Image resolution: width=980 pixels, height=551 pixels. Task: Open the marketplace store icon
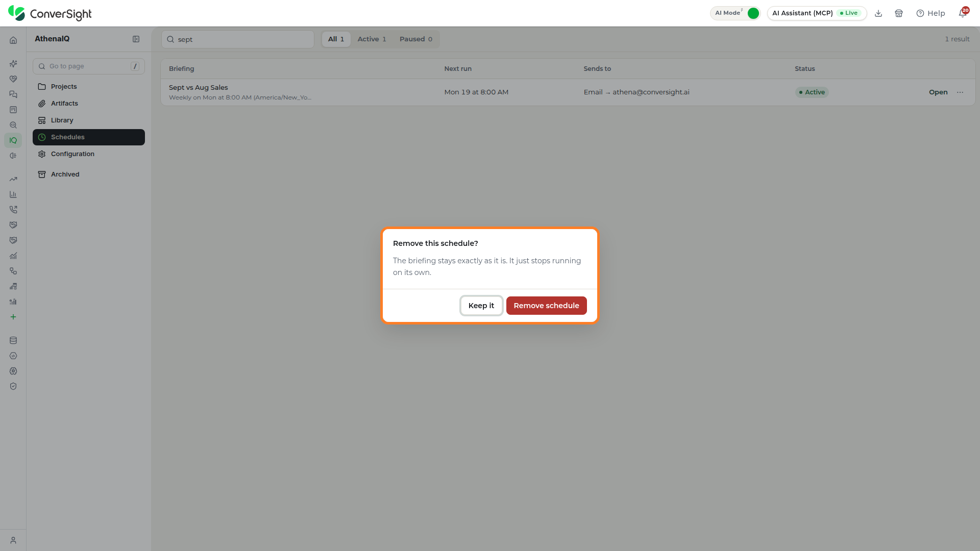(899, 13)
